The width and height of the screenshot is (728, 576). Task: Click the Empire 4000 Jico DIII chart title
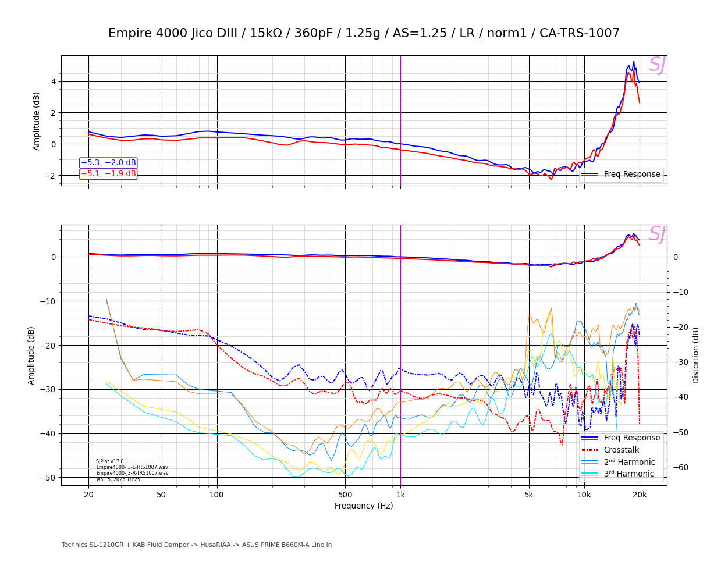click(364, 33)
